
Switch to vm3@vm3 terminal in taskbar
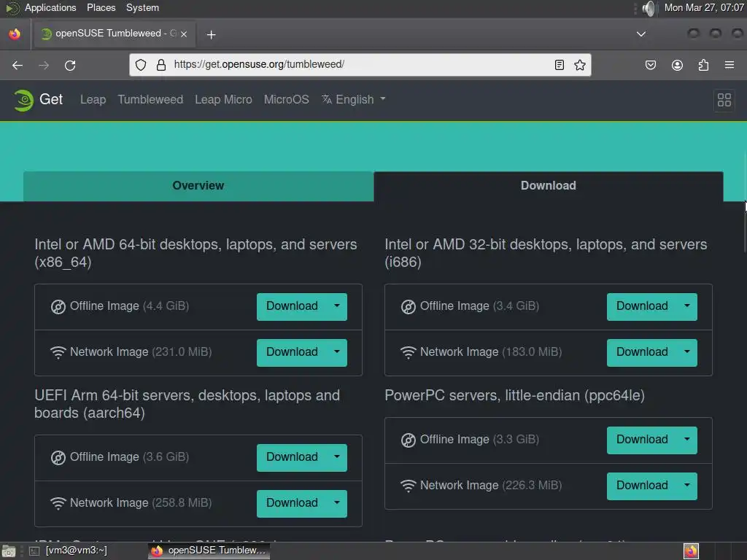[69, 551]
